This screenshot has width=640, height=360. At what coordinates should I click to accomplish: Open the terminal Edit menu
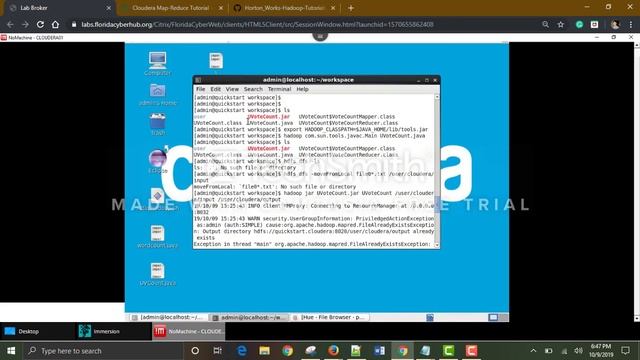(215, 89)
